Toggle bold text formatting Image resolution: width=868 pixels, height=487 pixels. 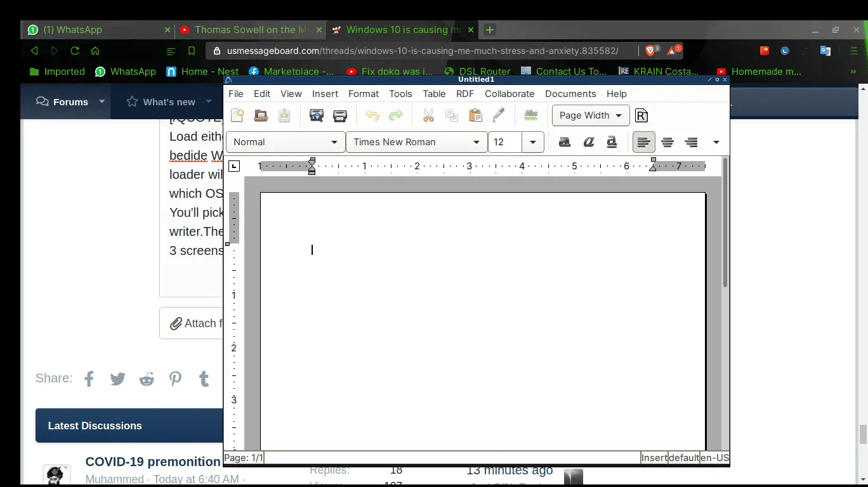(x=564, y=142)
